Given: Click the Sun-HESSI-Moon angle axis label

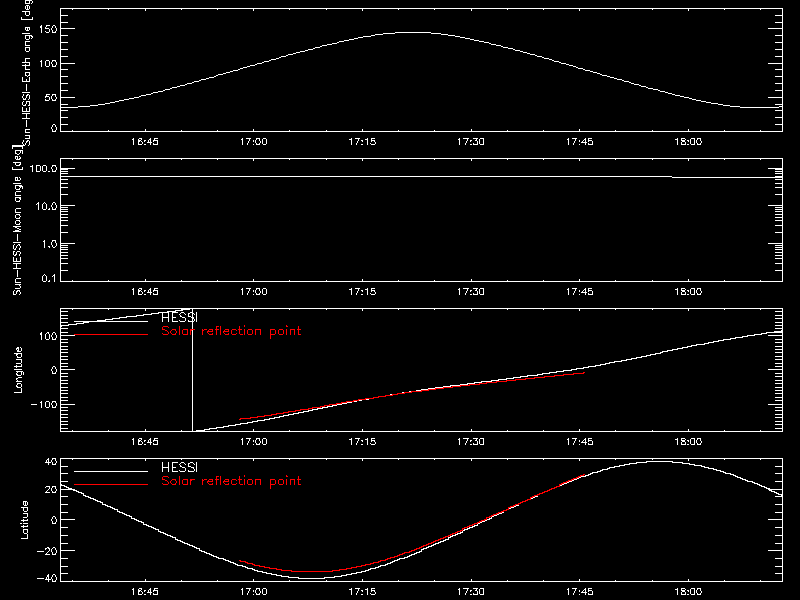Looking at the screenshot, I should pyautogui.click(x=17, y=219).
